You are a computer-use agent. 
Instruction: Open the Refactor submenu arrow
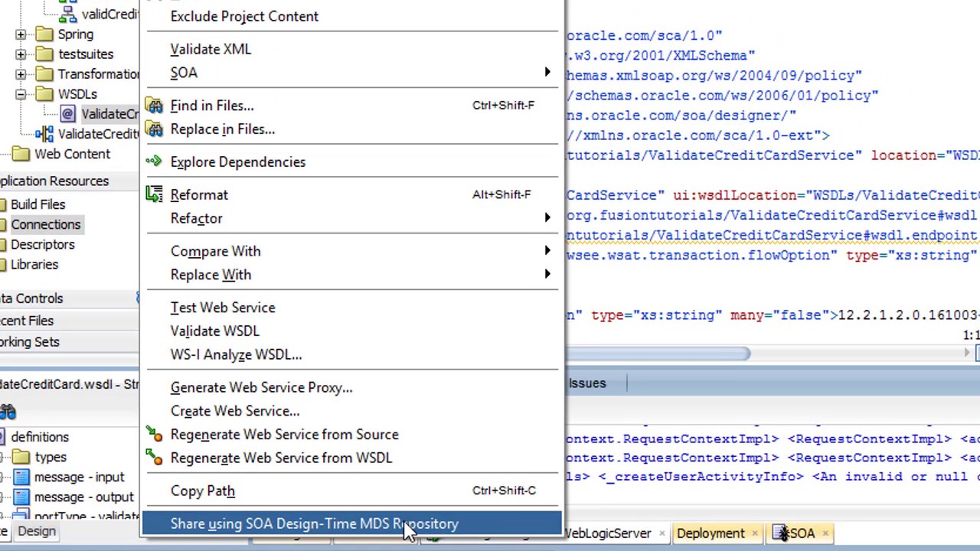coord(547,218)
